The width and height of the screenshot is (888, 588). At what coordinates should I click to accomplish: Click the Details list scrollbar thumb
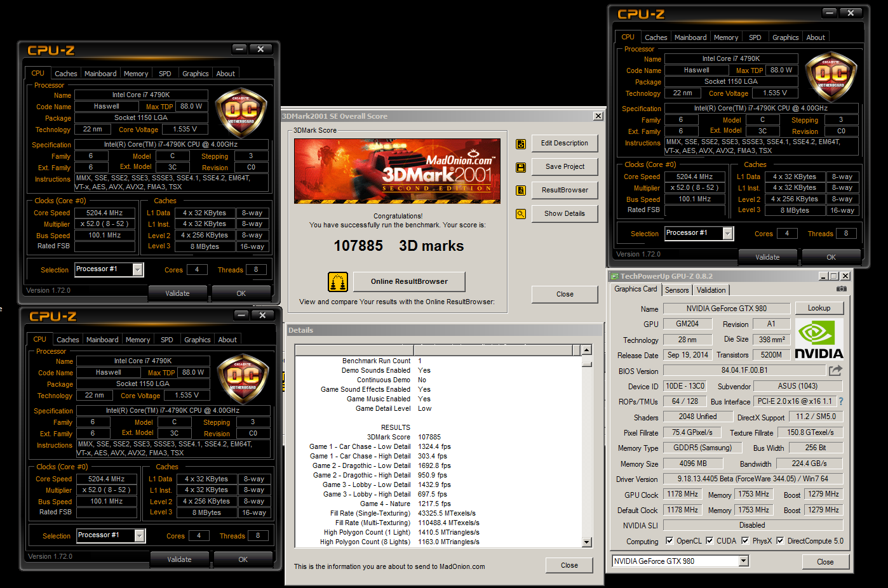[x=587, y=363]
